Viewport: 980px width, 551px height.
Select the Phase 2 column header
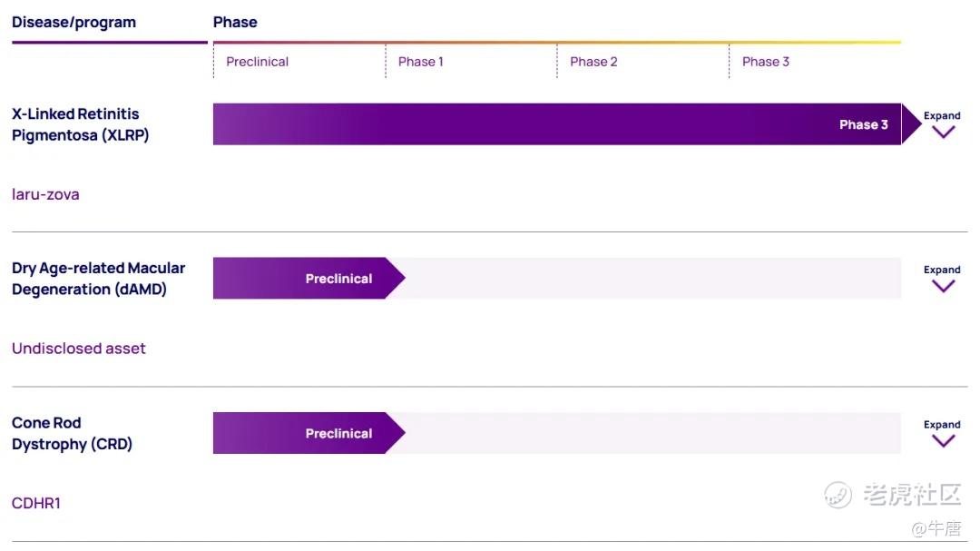coord(593,62)
